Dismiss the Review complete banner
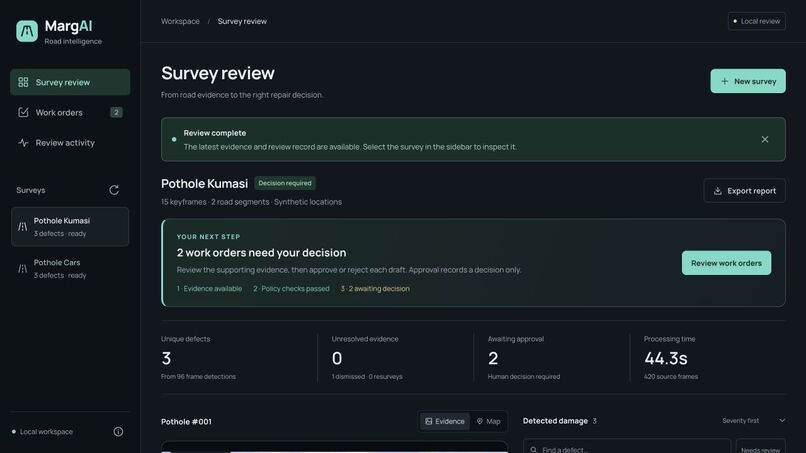 [765, 139]
